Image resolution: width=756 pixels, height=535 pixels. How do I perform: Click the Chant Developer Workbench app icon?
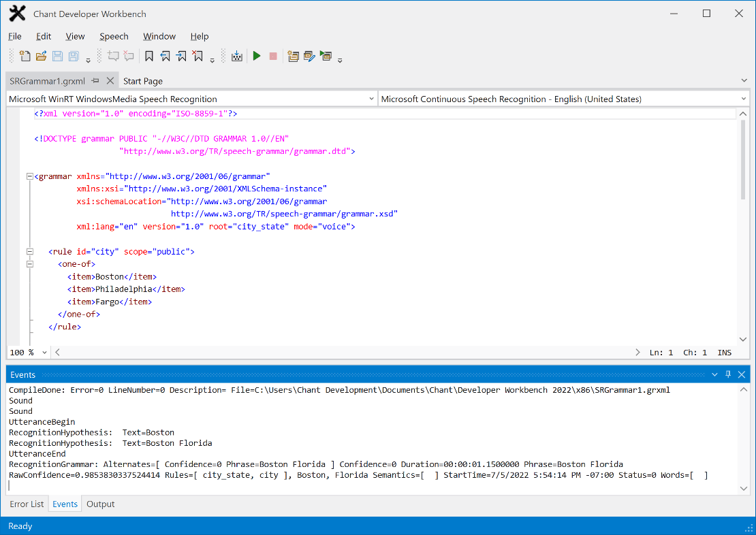[17, 14]
